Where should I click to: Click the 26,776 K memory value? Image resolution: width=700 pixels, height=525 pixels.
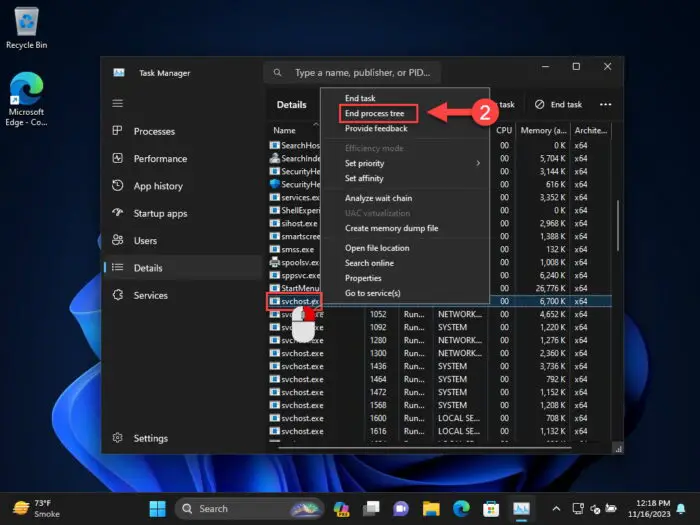pos(551,288)
